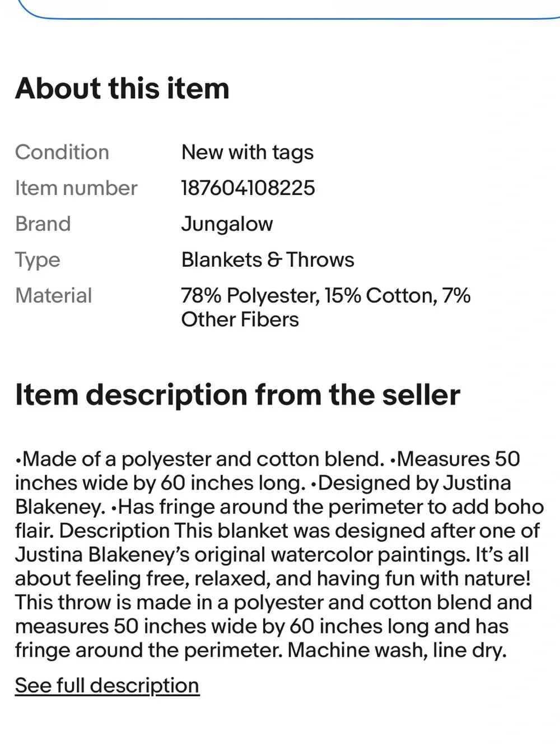Click the Jungalow brand value
Viewport: 560px width, 747px height.
point(227,224)
